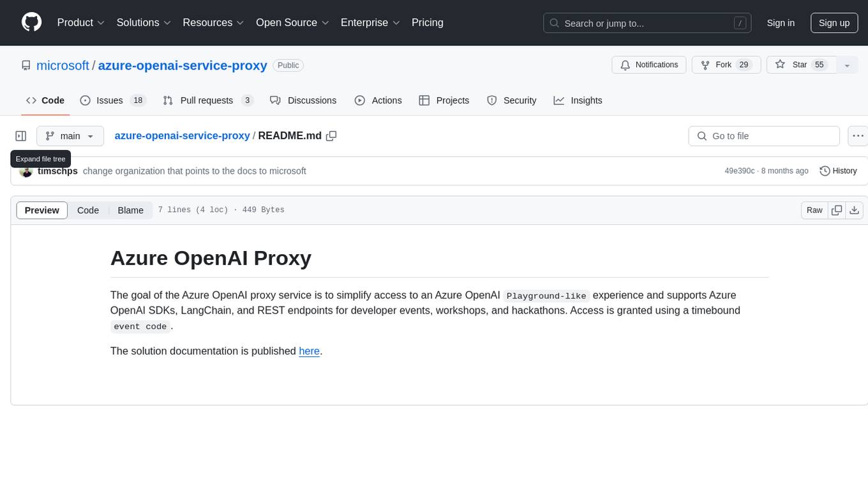The image size is (868, 488).
Task: Focus the Go to file input
Action: tap(764, 136)
